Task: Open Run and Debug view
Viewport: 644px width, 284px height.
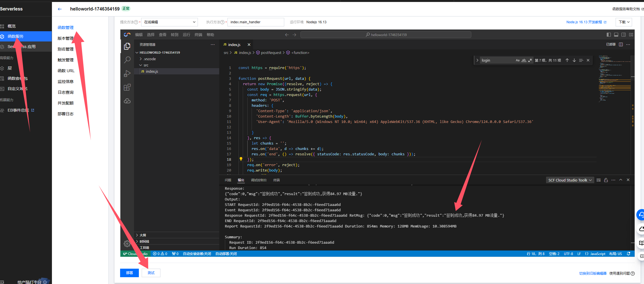Action: (127, 74)
